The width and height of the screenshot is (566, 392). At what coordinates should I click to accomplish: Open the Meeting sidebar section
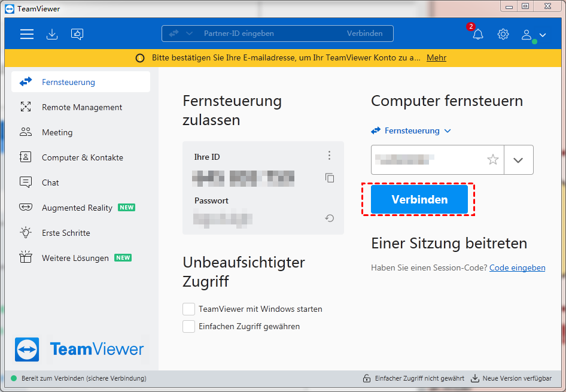point(57,132)
